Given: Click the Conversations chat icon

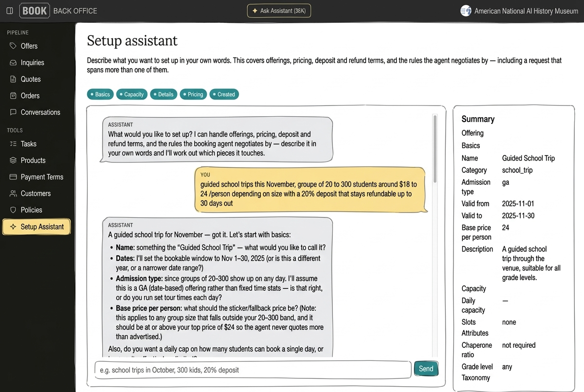Looking at the screenshot, I should (13, 112).
